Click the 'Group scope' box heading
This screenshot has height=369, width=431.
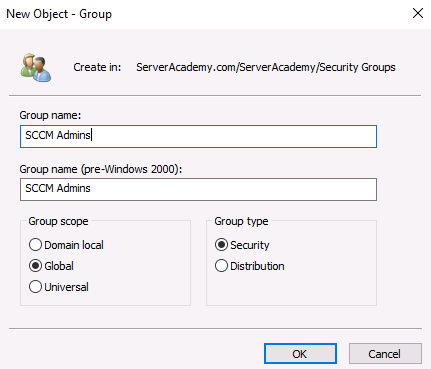pyautogui.click(x=58, y=221)
